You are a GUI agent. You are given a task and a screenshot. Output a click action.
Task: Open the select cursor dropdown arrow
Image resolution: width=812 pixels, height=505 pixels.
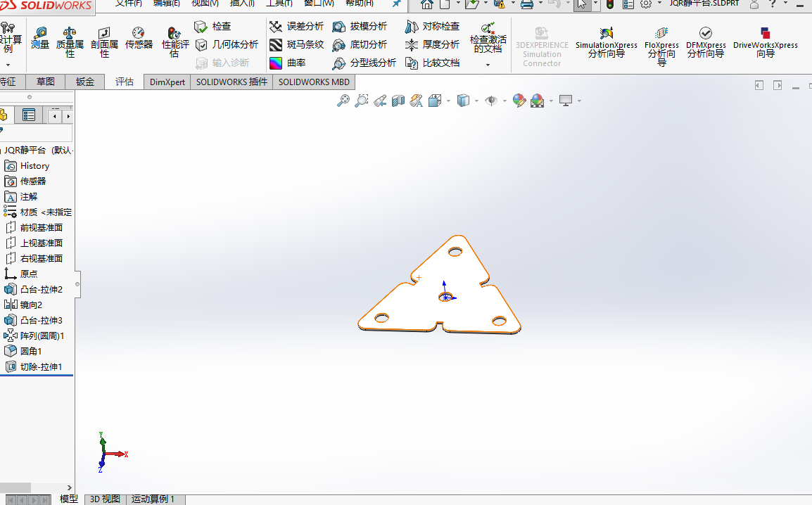[595, 4]
